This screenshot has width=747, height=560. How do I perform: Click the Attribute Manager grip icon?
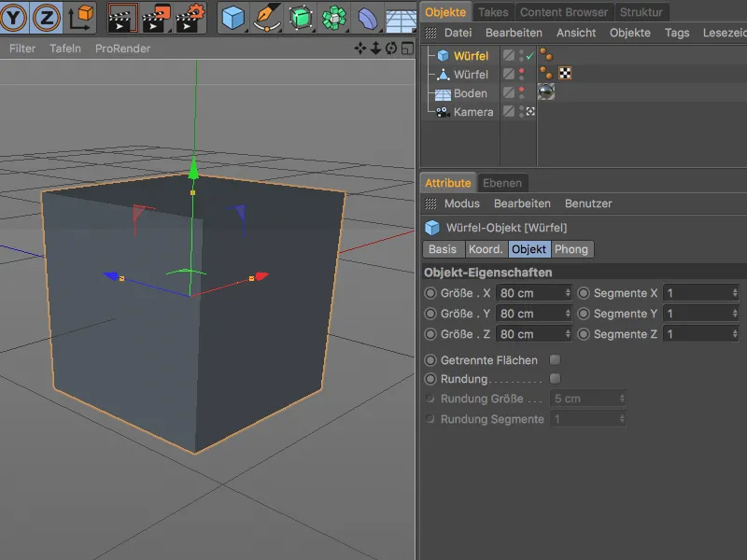click(430, 203)
